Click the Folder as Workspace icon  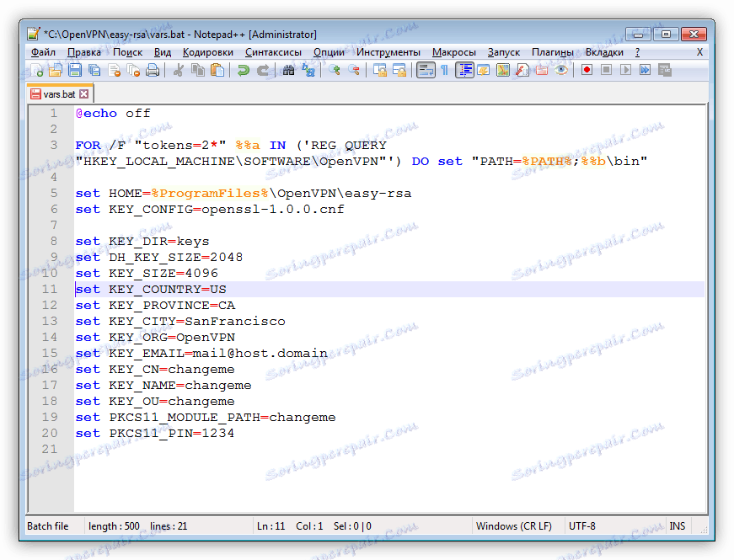(542, 70)
